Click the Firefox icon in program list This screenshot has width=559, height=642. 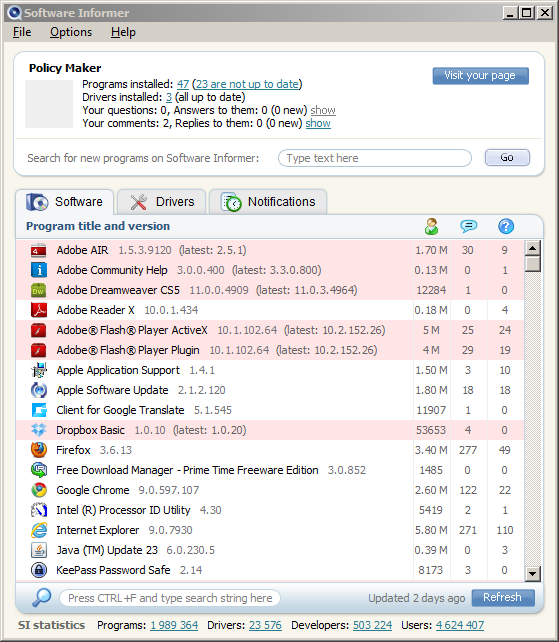click(x=39, y=450)
